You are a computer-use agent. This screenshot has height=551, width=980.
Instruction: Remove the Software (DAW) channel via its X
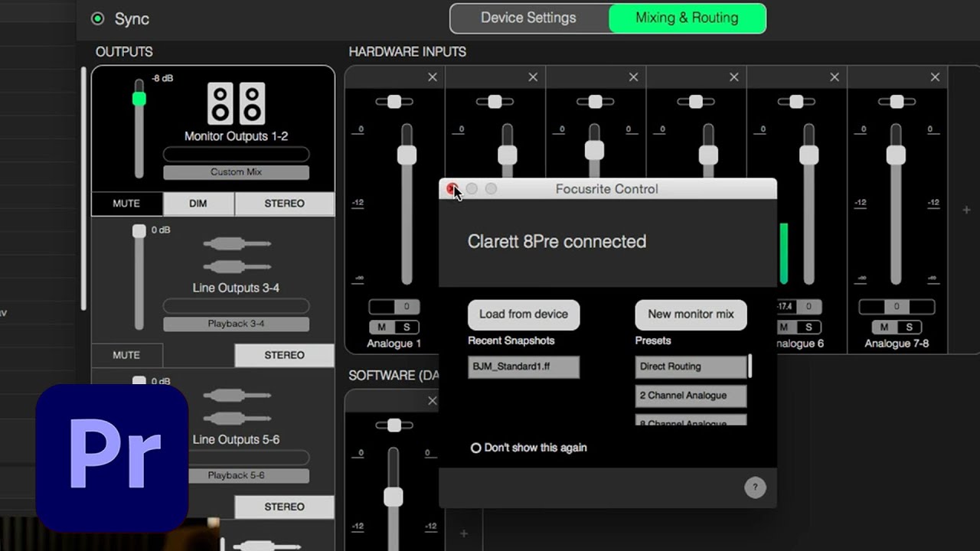[433, 400]
